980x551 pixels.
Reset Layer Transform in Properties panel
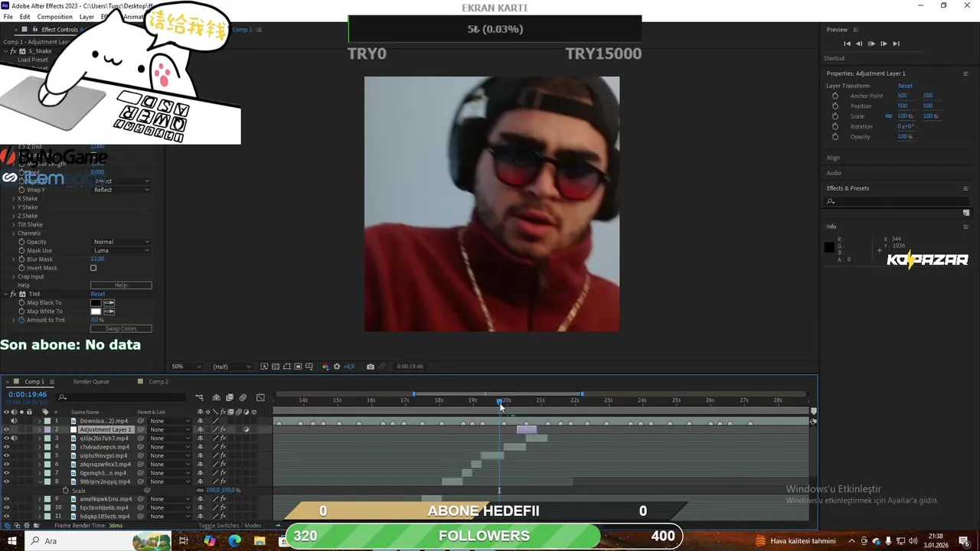[905, 86]
